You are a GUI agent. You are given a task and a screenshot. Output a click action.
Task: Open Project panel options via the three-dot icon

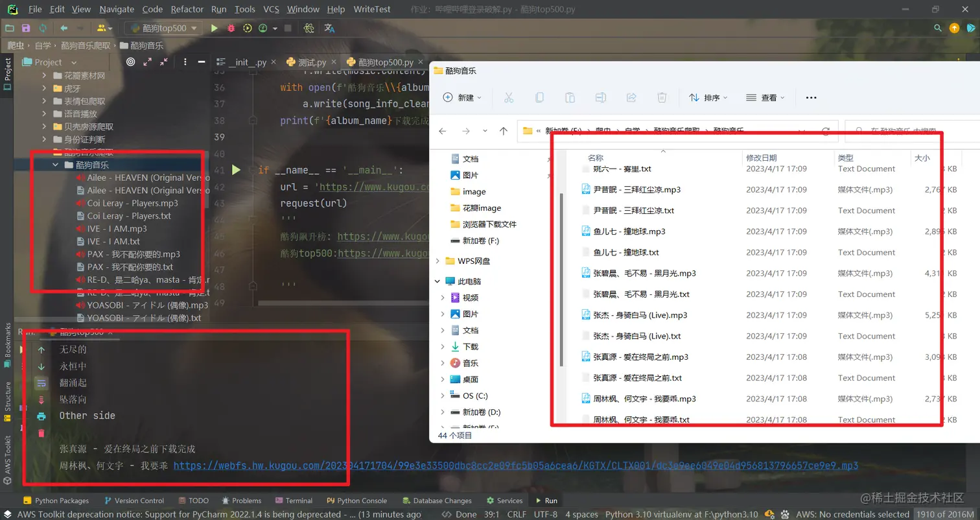pyautogui.click(x=185, y=62)
